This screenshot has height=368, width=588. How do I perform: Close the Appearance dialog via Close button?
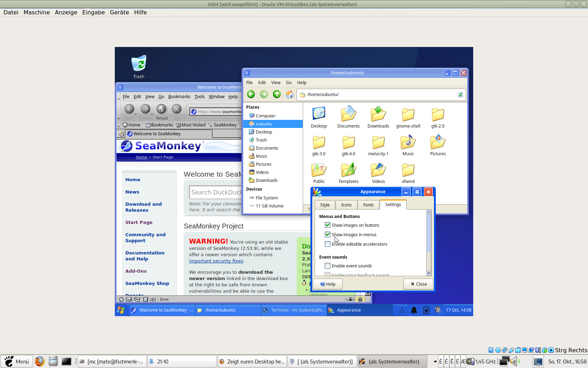pos(419,284)
